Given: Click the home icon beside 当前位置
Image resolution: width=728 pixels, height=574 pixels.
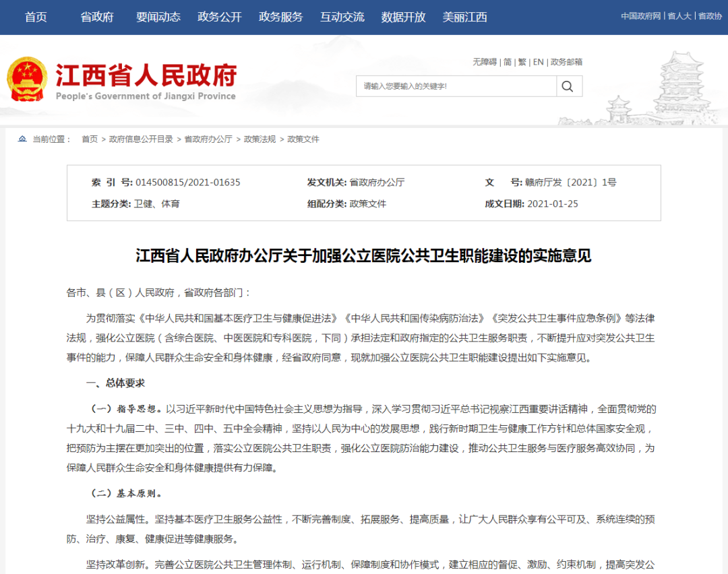Looking at the screenshot, I should (x=22, y=139).
